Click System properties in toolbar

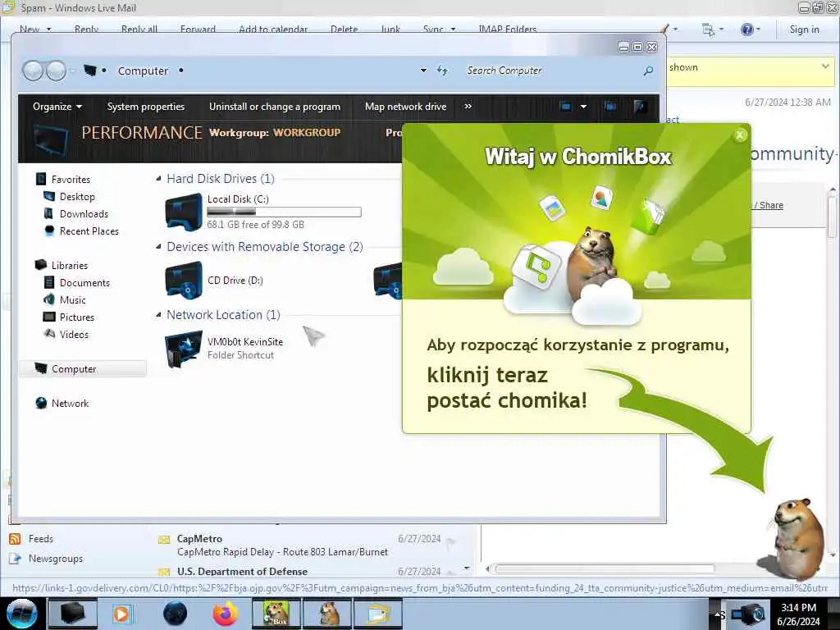pos(146,106)
